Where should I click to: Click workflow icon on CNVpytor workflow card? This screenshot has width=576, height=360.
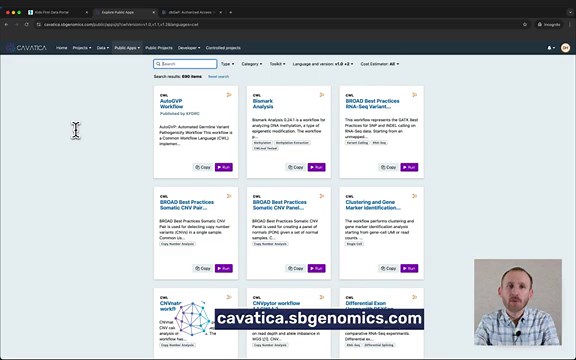[322, 297]
